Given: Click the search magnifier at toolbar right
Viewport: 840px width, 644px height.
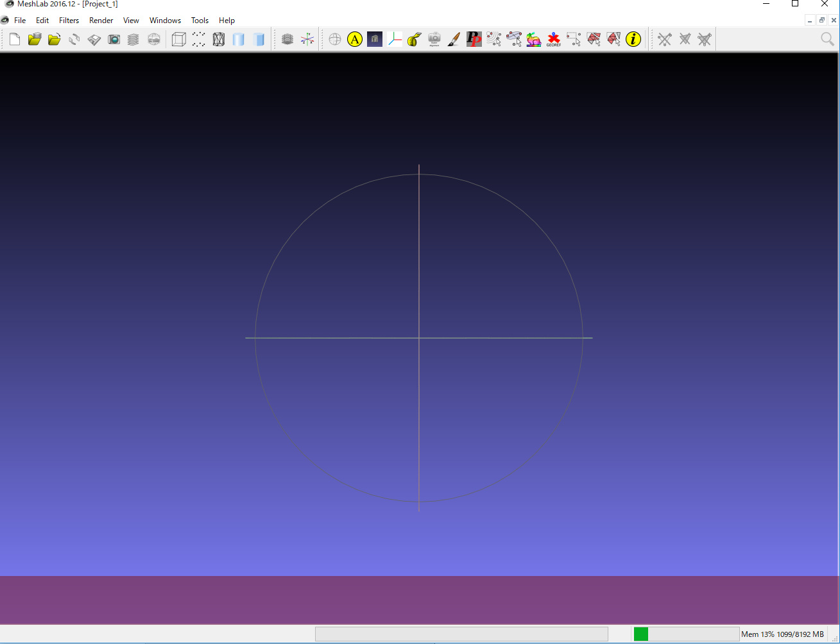Looking at the screenshot, I should pyautogui.click(x=827, y=40).
